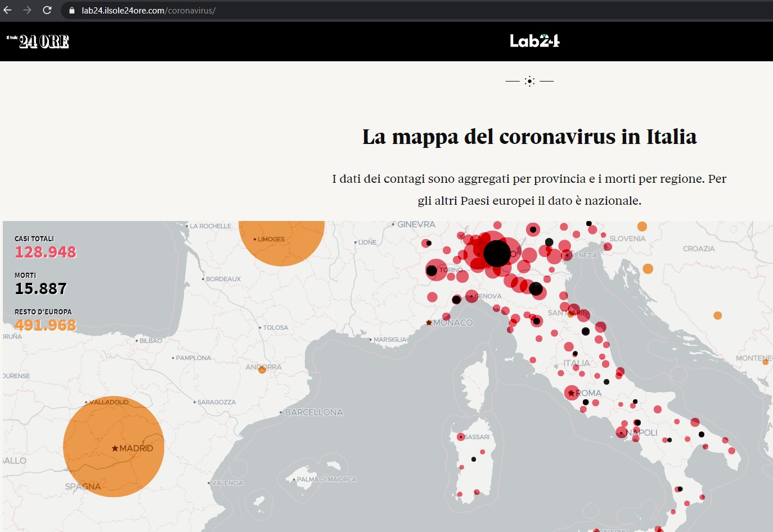Image resolution: width=773 pixels, height=532 pixels.
Task: Click the padlock site security icon
Action: (x=71, y=11)
